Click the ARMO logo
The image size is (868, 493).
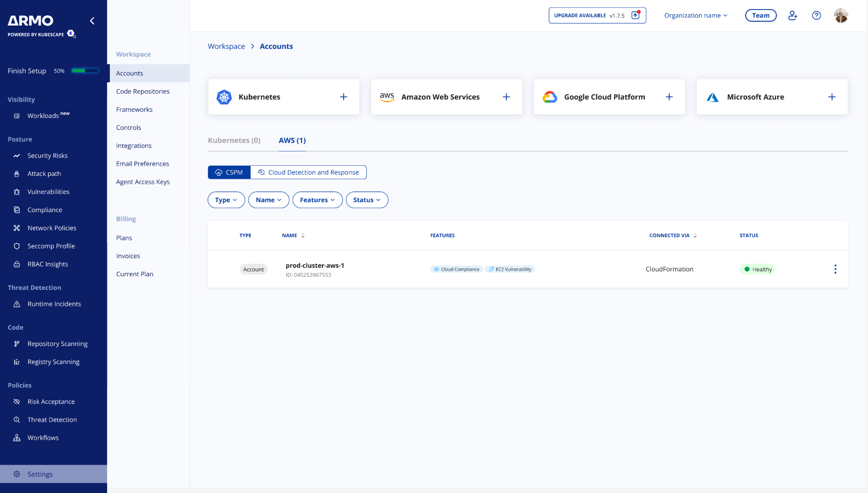click(31, 21)
